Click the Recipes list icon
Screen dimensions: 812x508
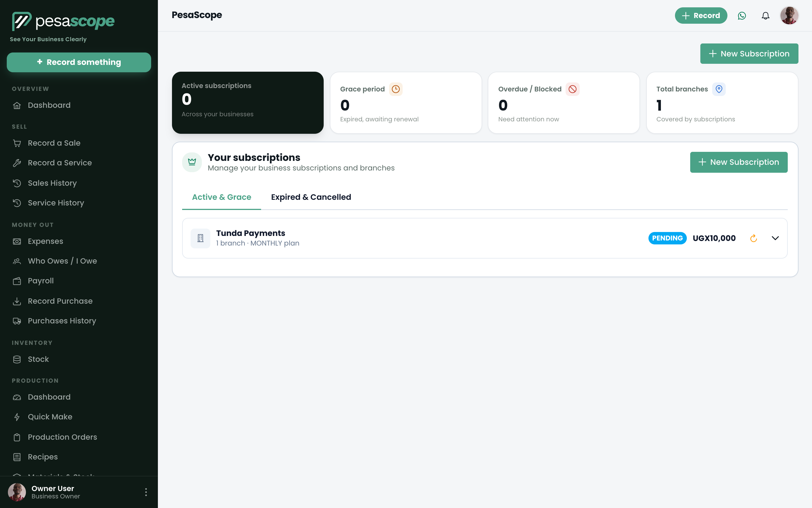[17, 457]
